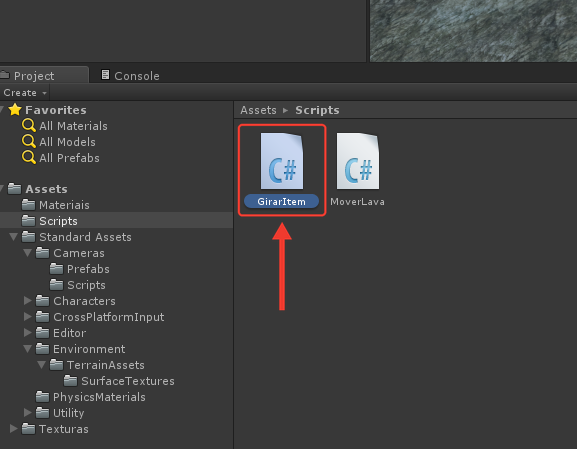Viewport: 577px width, 449px height.
Task: Expand the CrossPlatformInput folder arrow
Action: (x=28, y=317)
